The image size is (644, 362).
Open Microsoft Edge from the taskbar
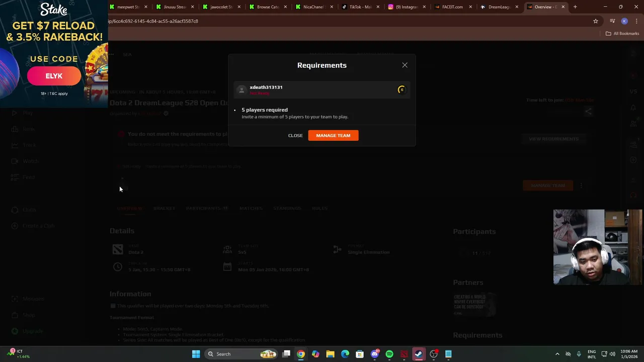[x=345, y=354]
